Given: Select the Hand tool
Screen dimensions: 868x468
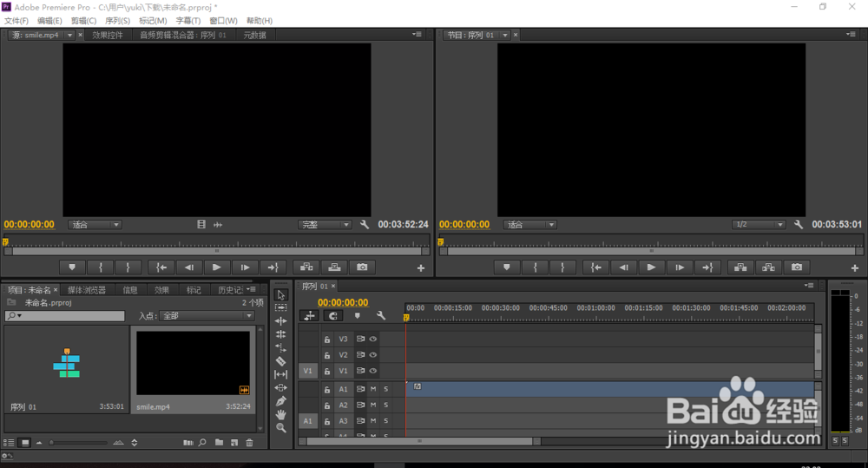Looking at the screenshot, I should [280, 414].
